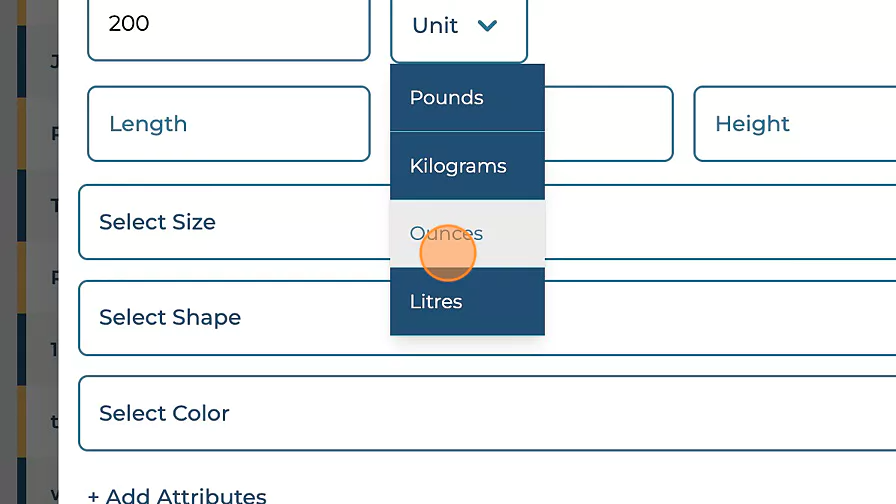Click the field containing 200
This screenshot has width=896, height=504.
(x=228, y=26)
